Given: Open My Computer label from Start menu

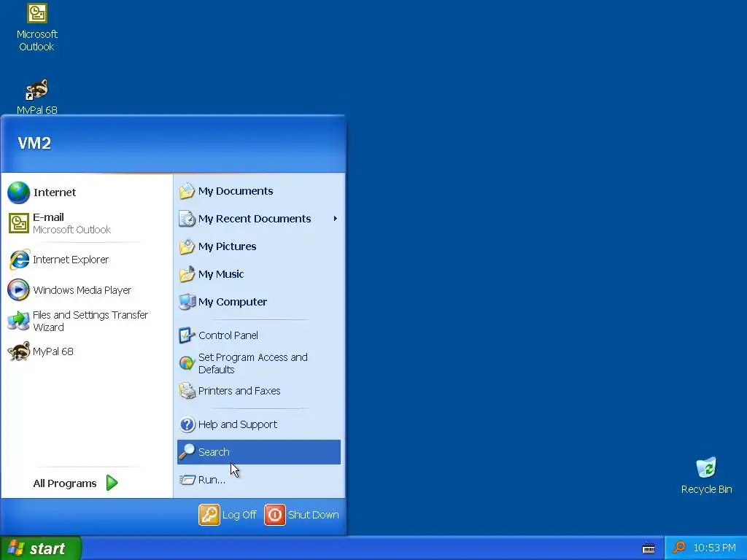Looking at the screenshot, I should pyautogui.click(x=233, y=302).
